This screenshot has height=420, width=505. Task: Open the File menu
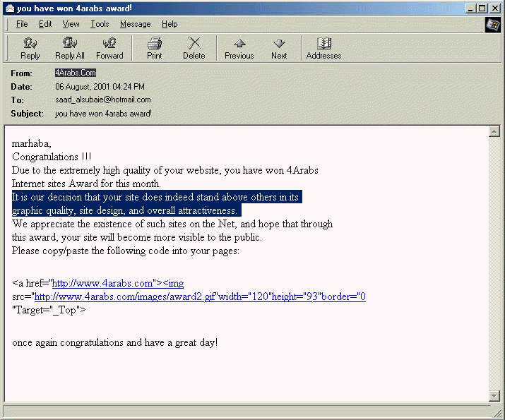point(22,24)
